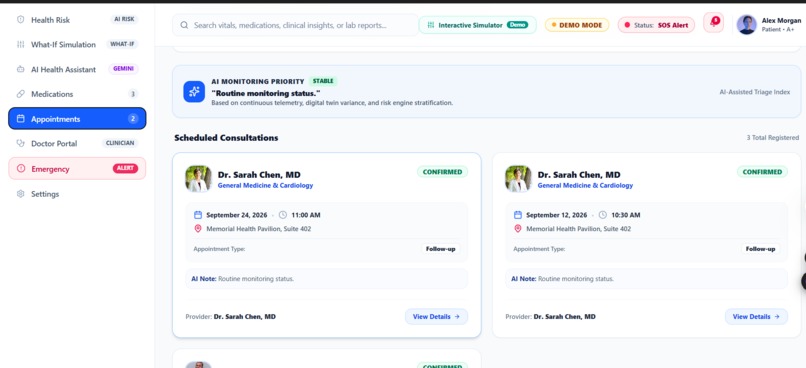The height and width of the screenshot is (368, 806).
Task: Click the Settings gear icon
Action: pyautogui.click(x=21, y=194)
